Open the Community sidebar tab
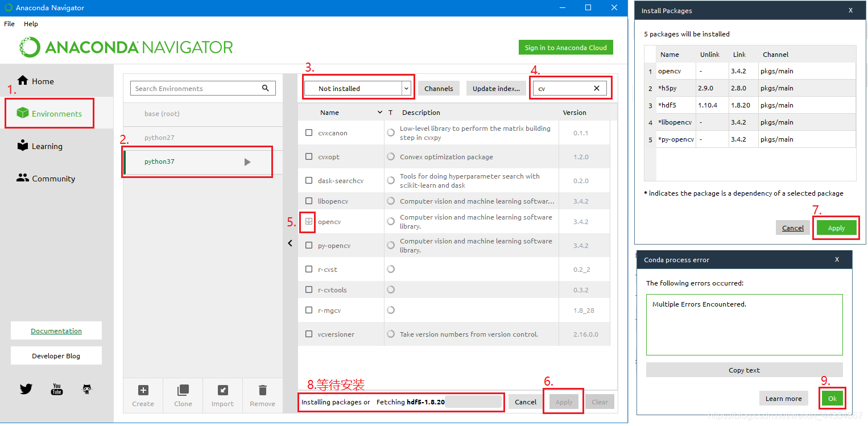This screenshot has height=426, width=868. [46, 178]
